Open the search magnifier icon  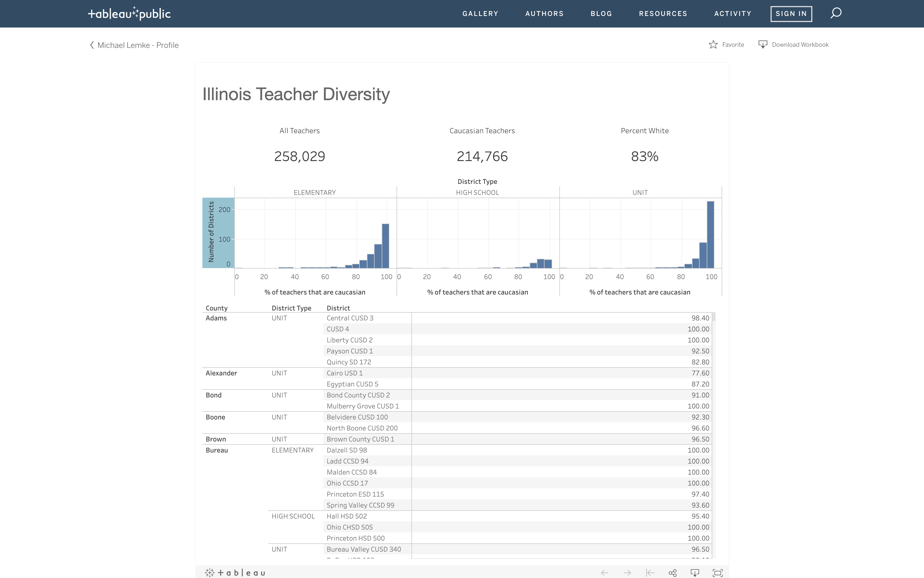point(836,13)
